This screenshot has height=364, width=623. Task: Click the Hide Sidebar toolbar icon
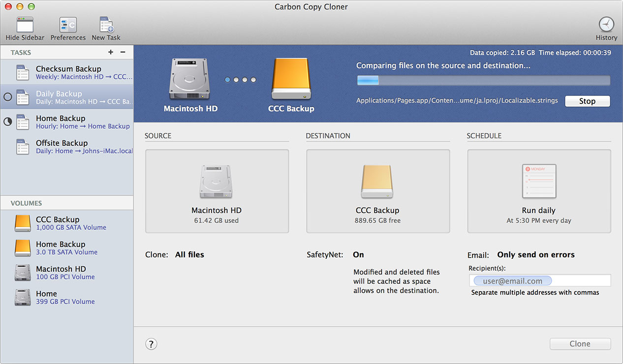(25, 25)
